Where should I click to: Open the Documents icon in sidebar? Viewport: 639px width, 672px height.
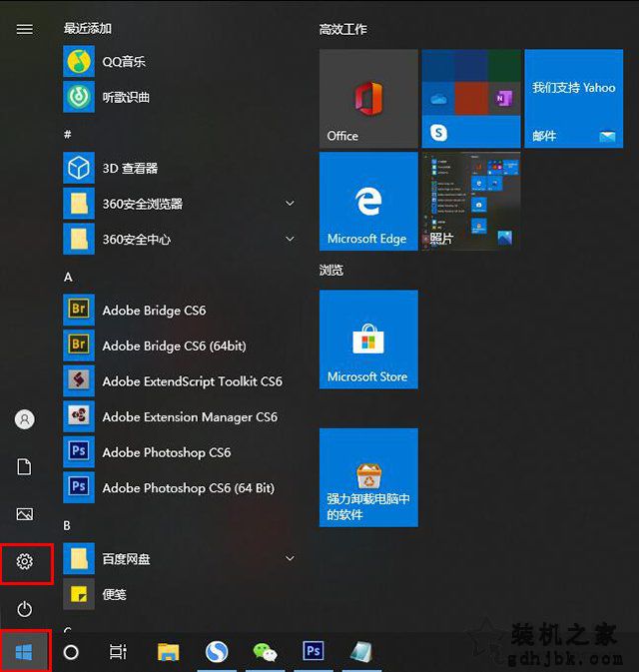(24, 466)
